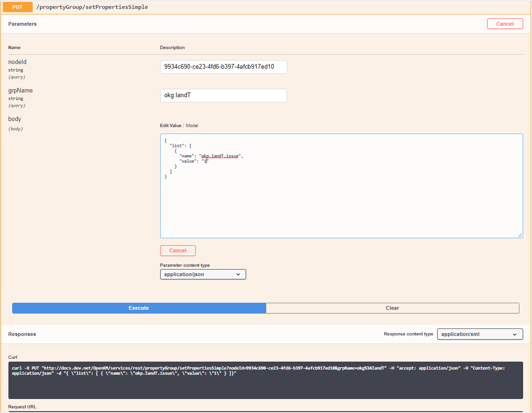Click the Description column header
Image resolution: width=532 pixels, height=413 pixels.
click(x=172, y=48)
